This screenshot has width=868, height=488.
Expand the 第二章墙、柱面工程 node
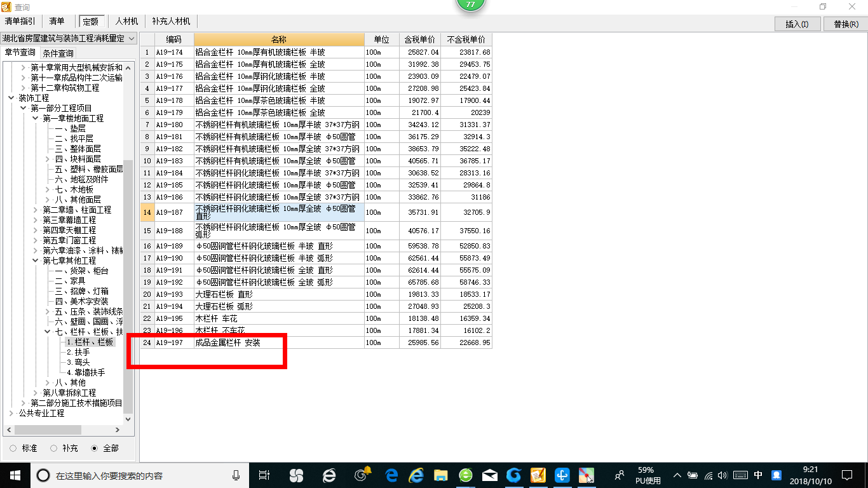pyautogui.click(x=36, y=210)
